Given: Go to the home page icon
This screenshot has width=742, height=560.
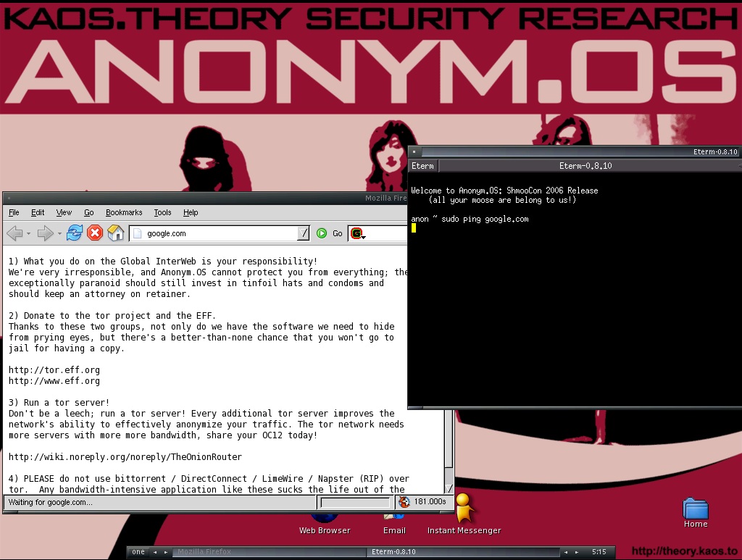Looking at the screenshot, I should [115, 233].
